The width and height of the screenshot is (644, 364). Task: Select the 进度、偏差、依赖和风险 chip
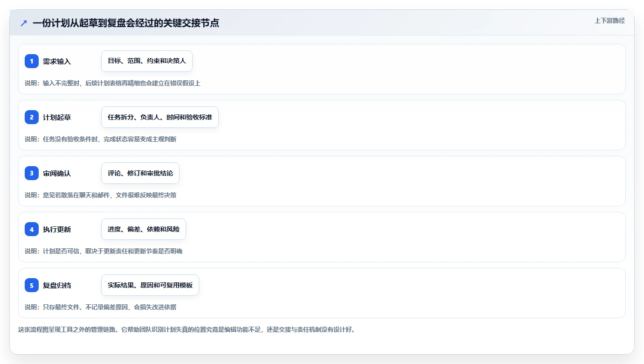[x=144, y=229]
